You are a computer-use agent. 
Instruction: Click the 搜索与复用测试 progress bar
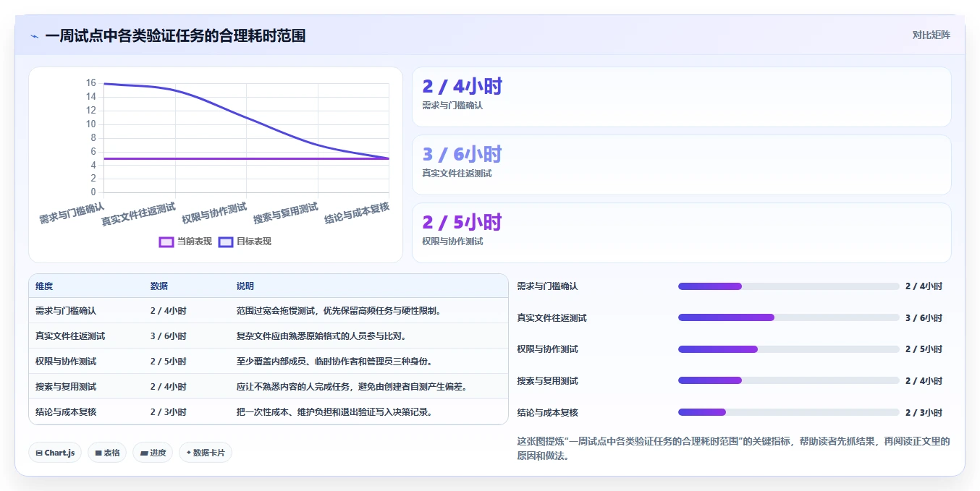788,380
